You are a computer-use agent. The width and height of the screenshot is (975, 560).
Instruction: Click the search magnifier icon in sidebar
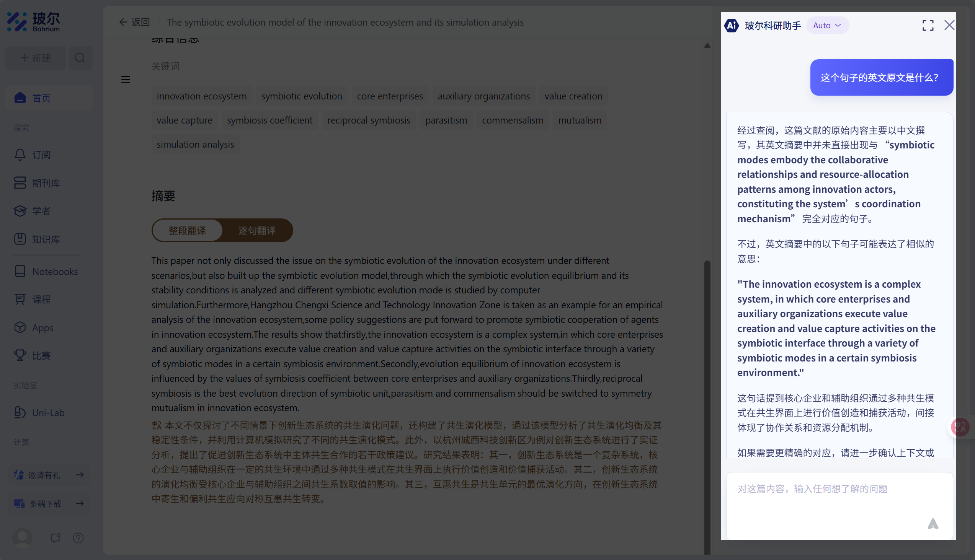pos(80,58)
